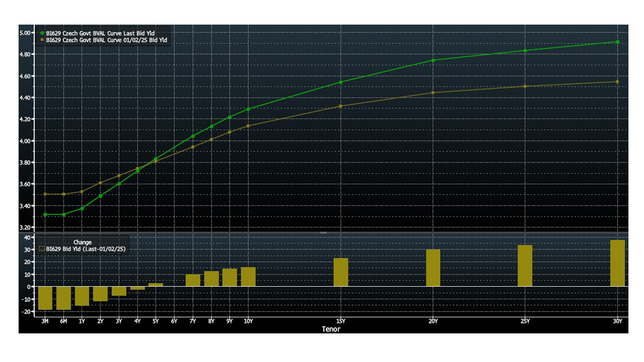Click the 7Y change bar
644x362 pixels.
[193, 280]
